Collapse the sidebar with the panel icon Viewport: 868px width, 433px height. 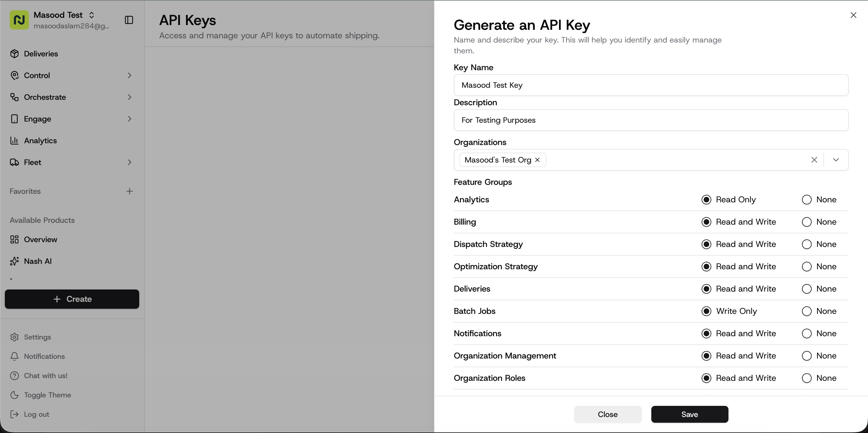click(129, 20)
